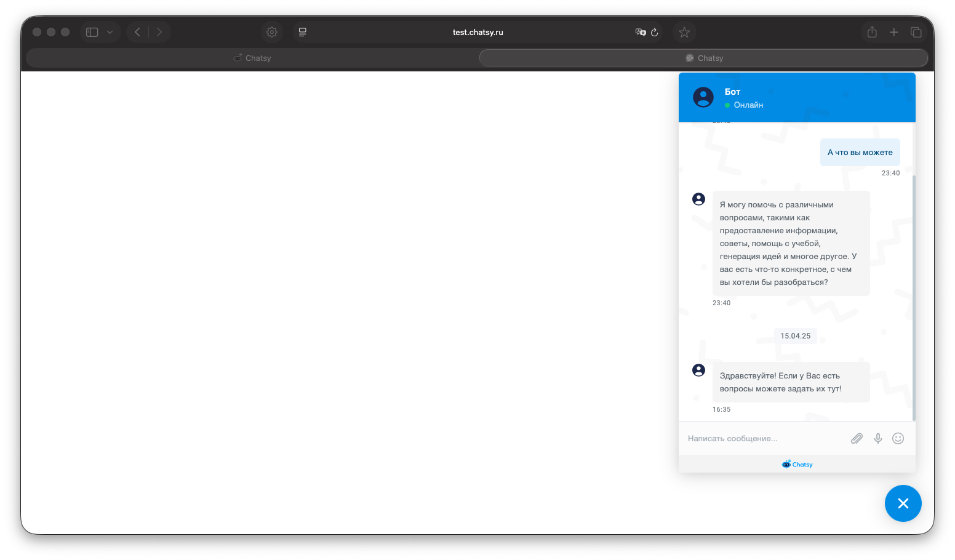Reload the page in the address bar
Screen dimensions: 955x560
click(655, 32)
